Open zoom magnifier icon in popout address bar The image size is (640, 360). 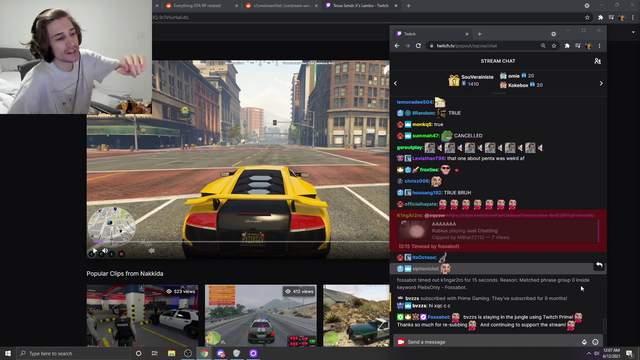point(543,46)
